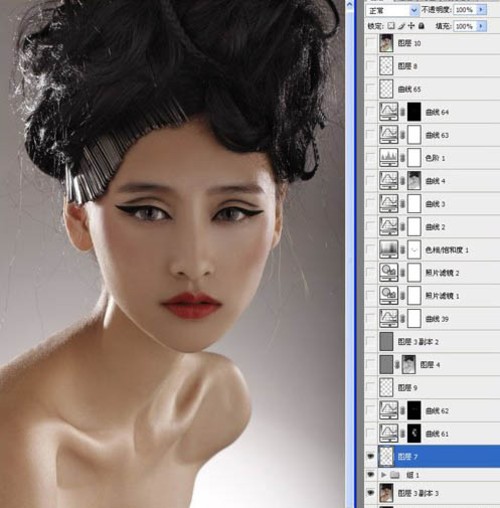
Task: Open the blend mode dropdown showing 正常
Action: [392, 11]
